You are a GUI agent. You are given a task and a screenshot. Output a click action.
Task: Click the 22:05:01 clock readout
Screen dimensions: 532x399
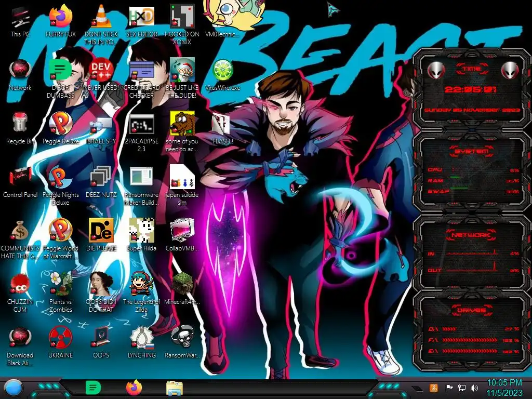(471, 89)
